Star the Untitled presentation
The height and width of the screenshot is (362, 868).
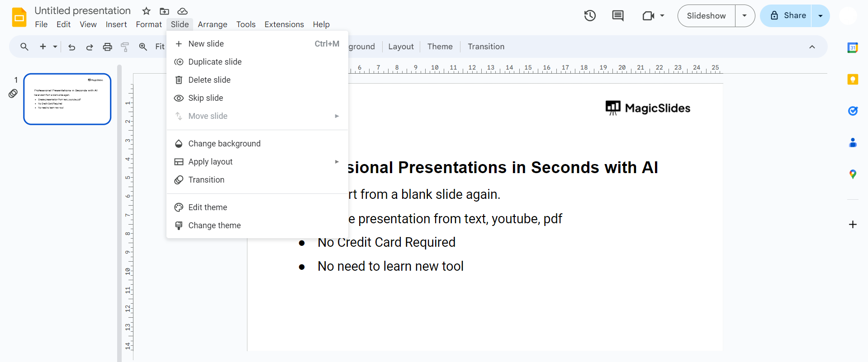click(x=146, y=11)
